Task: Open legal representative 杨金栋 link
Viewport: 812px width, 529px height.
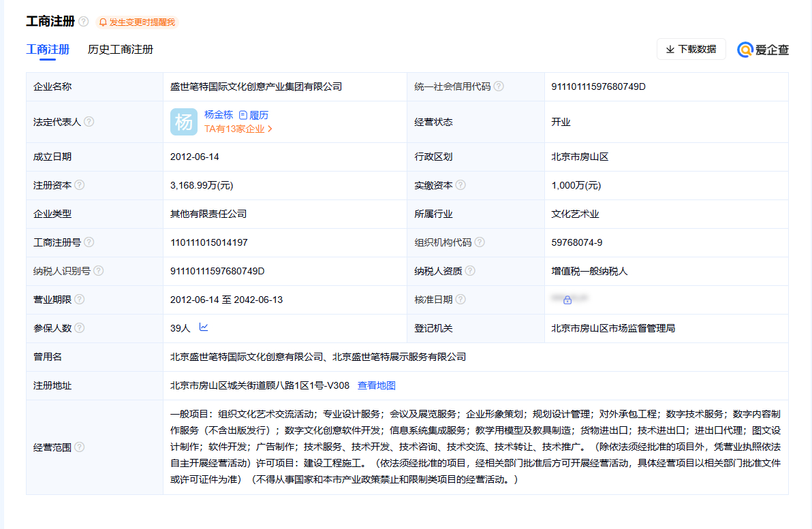Action: (219, 115)
